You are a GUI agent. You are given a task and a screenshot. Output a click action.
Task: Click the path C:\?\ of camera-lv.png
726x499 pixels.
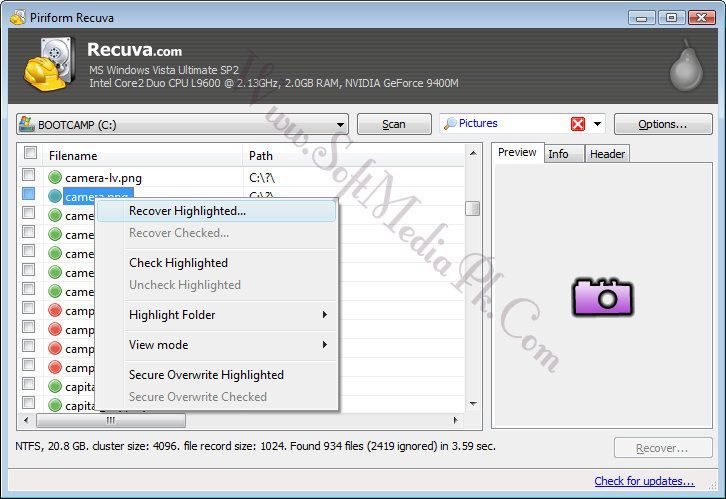pos(262,178)
